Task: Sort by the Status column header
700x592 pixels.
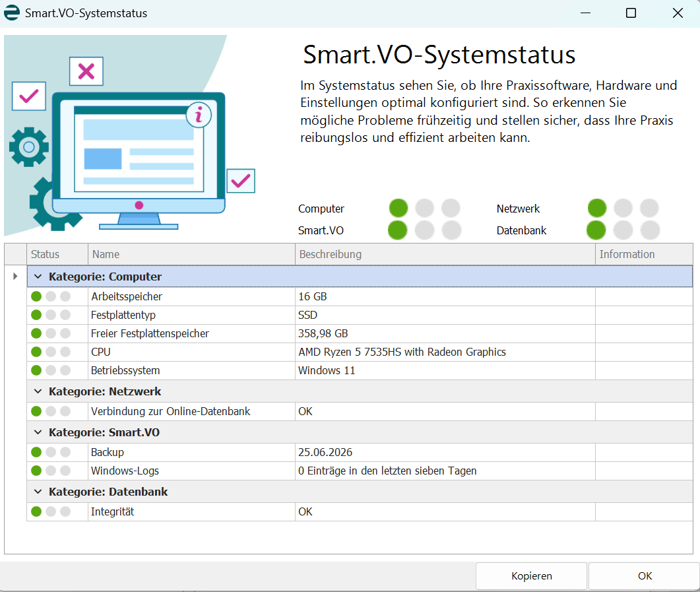Action: click(57, 254)
